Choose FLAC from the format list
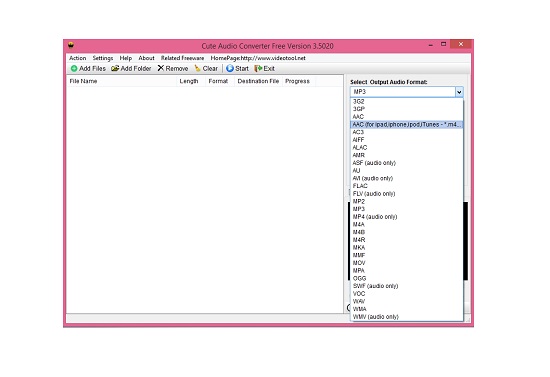The image size is (550, 377). click(407, 186)
